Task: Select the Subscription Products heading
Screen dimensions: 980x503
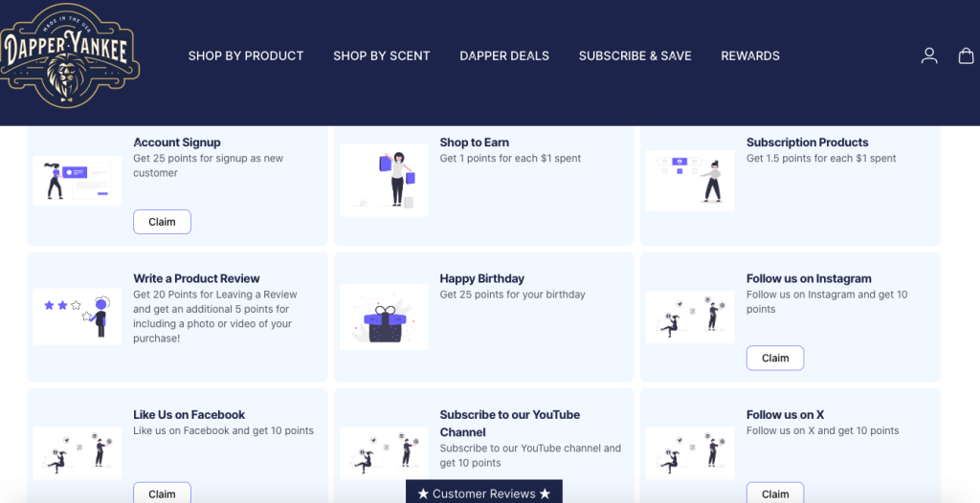Action: pyautogui.click(x=808, y=142)
